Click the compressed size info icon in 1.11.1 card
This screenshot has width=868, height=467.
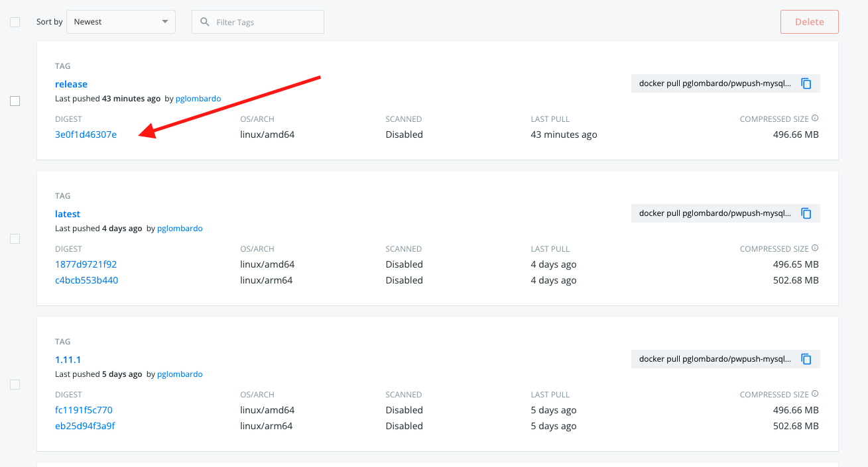(815, 394)
